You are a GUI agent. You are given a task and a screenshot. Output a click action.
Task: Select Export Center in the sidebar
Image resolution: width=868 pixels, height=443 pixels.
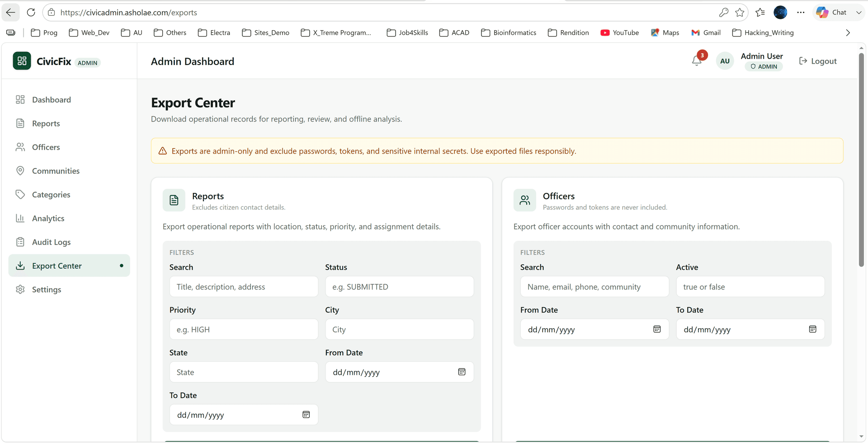point(69,266)
